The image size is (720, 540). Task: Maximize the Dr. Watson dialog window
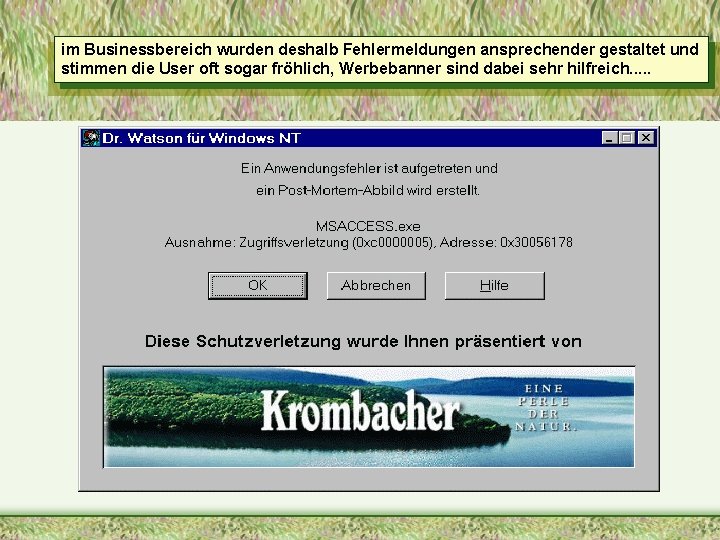(626, 138)
